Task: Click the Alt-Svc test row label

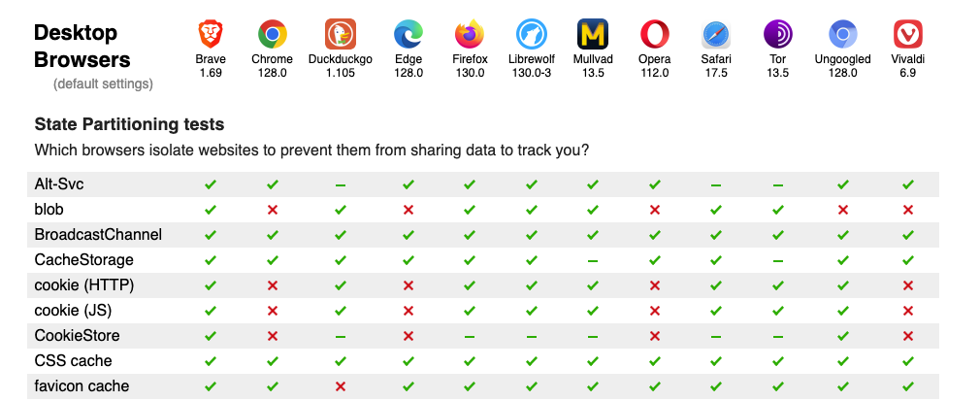Action: pyautogui.click(x=60, y=184)
